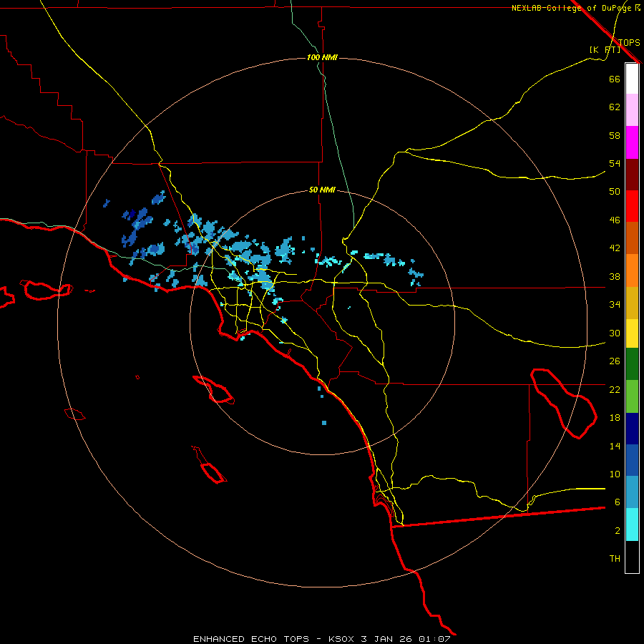Image resolution: width=644 pixels, height=644 pixels.
Task: Click legend value "26"
Action: (615, 361)
